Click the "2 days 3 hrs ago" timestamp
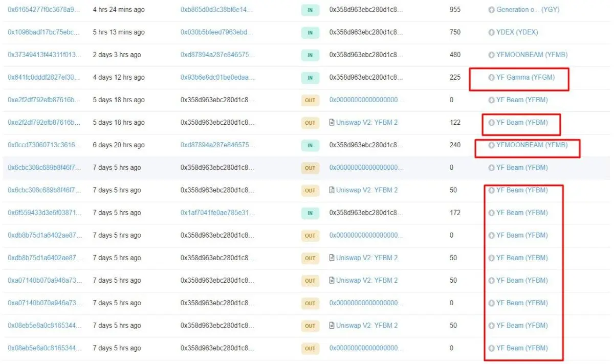 coord(117,55)
